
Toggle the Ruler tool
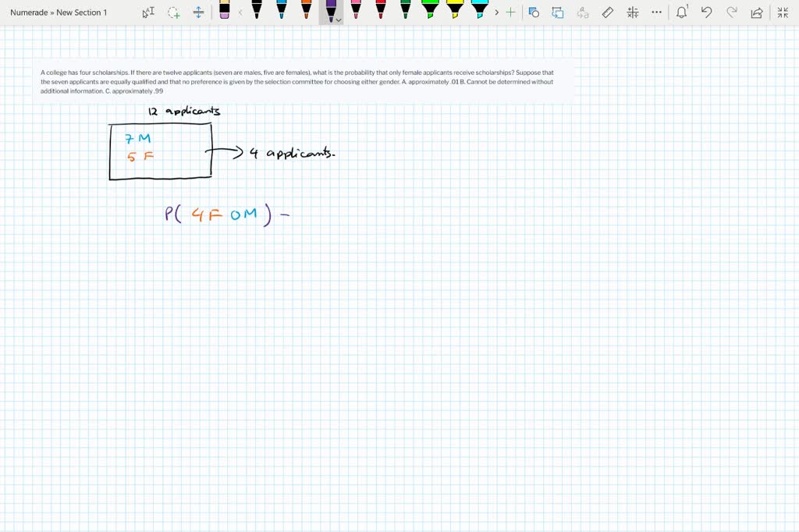tap(607, 12)
